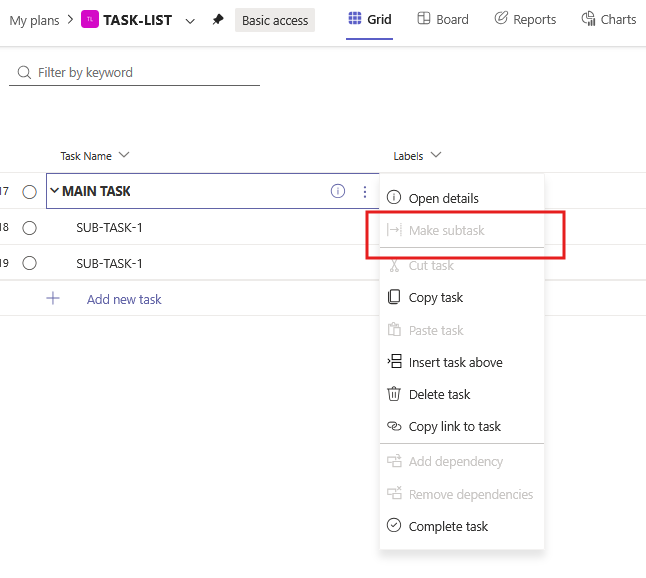Mark MAIN TASK complete via its circle
646x578 pixels.
coord(30,192)
